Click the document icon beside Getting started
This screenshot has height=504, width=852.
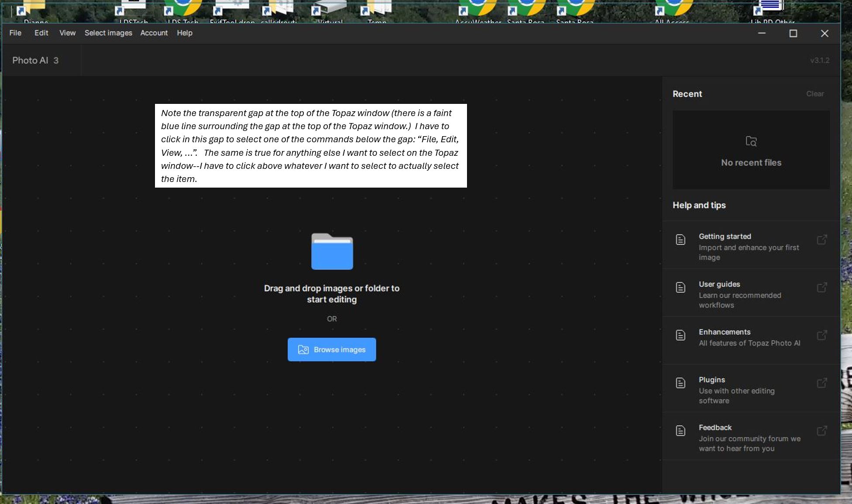680,240
